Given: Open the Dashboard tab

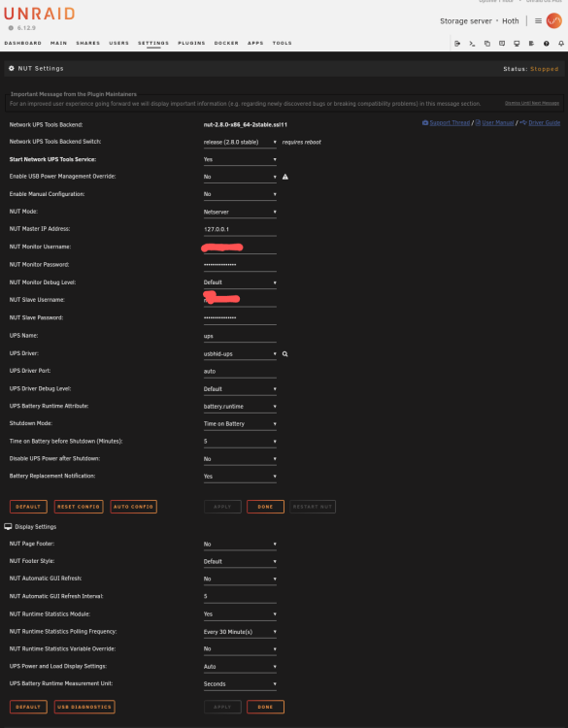Looking at the screenshot, I should coord(22,43).
